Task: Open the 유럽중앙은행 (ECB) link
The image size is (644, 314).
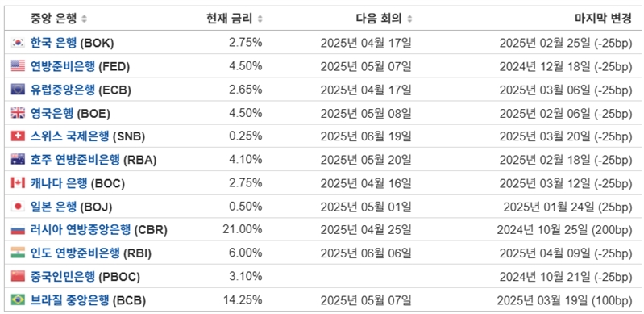Action: point(81,90)
